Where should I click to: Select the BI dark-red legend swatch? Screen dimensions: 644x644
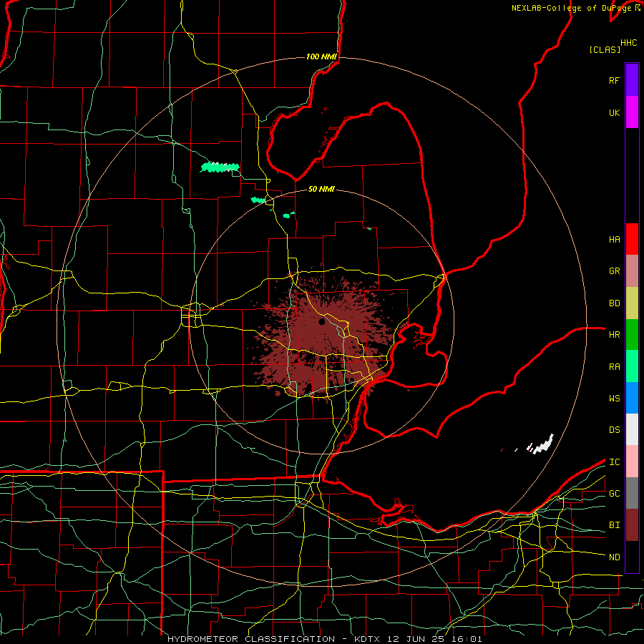pos(632,525)
